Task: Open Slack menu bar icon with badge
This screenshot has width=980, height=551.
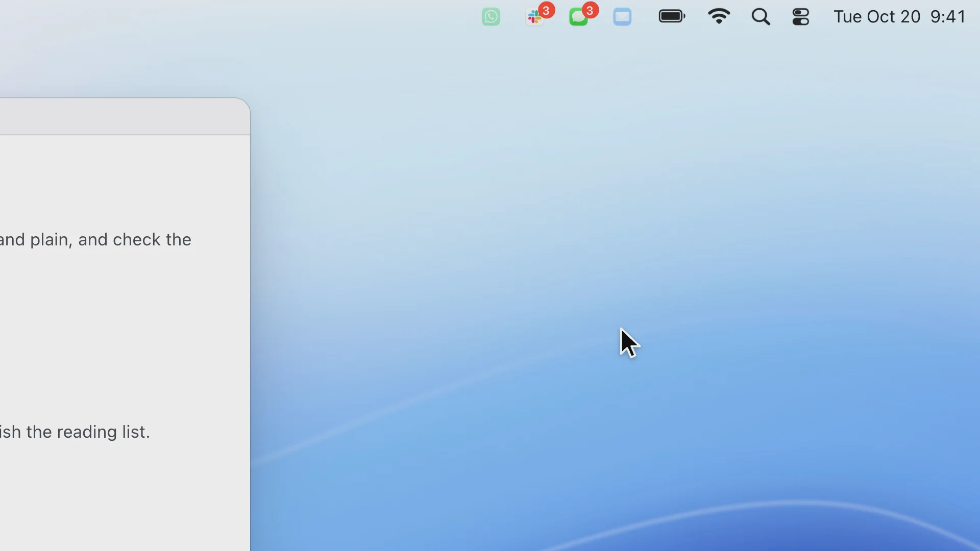Action: 535,17
